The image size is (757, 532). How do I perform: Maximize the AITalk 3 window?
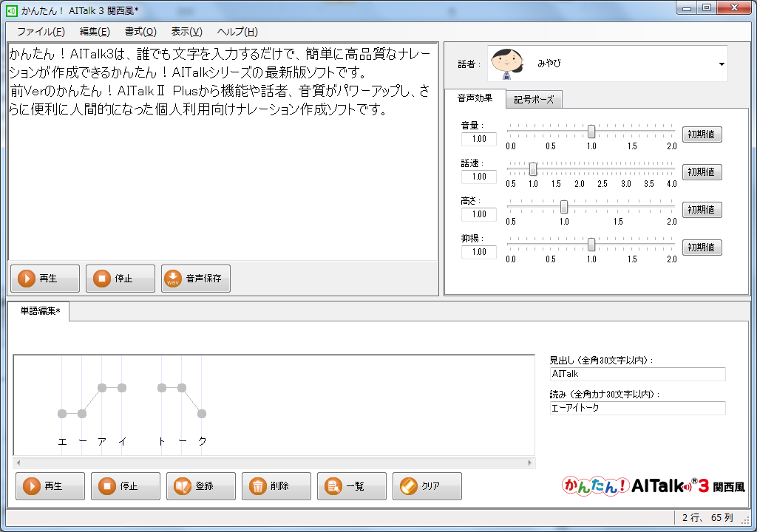[707, 8]
